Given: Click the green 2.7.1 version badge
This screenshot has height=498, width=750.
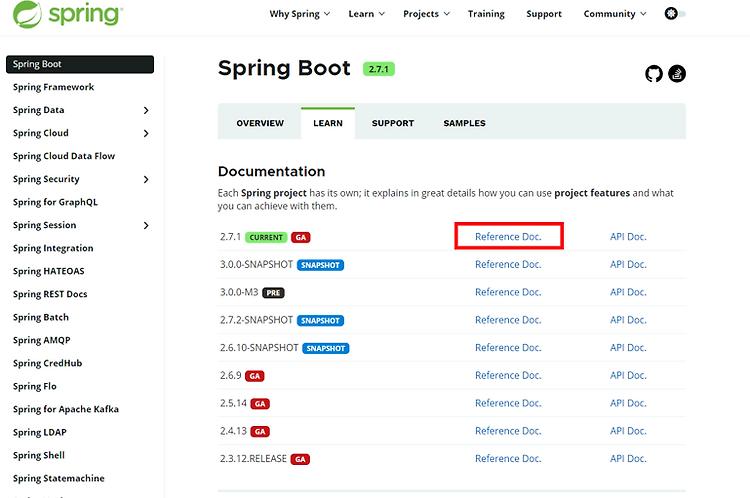Looking at the screenshot, I should (x=378, y=69).
